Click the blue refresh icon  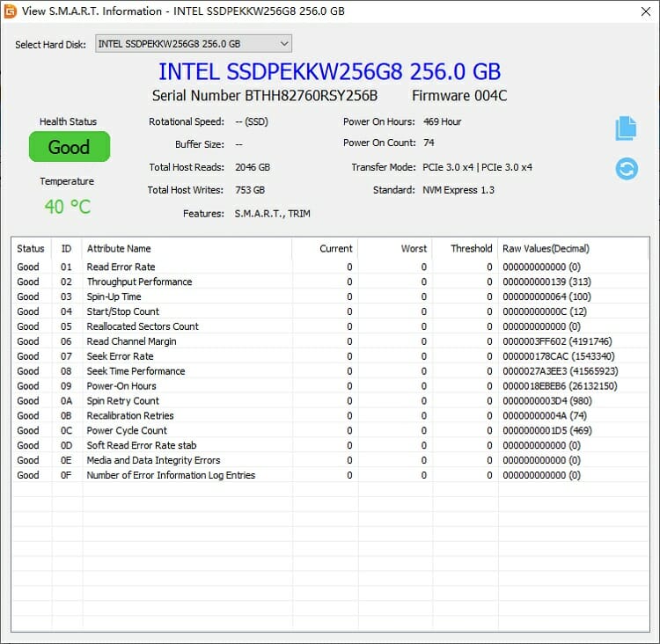(x=627, y=168)
